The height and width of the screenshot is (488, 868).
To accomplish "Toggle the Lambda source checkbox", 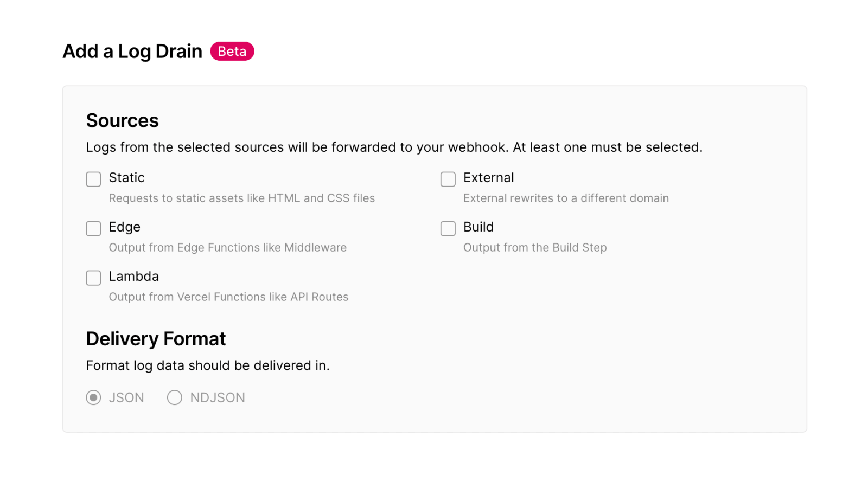I will click(x=93, y=278).
